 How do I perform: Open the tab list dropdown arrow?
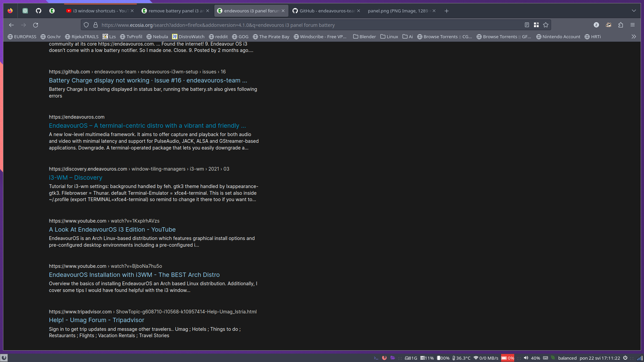(633, 11)
